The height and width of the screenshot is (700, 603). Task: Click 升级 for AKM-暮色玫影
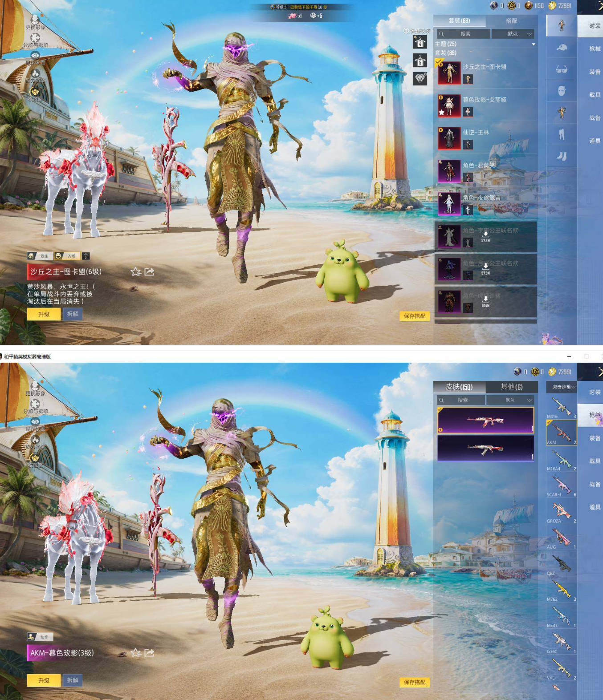click(44, 680)
